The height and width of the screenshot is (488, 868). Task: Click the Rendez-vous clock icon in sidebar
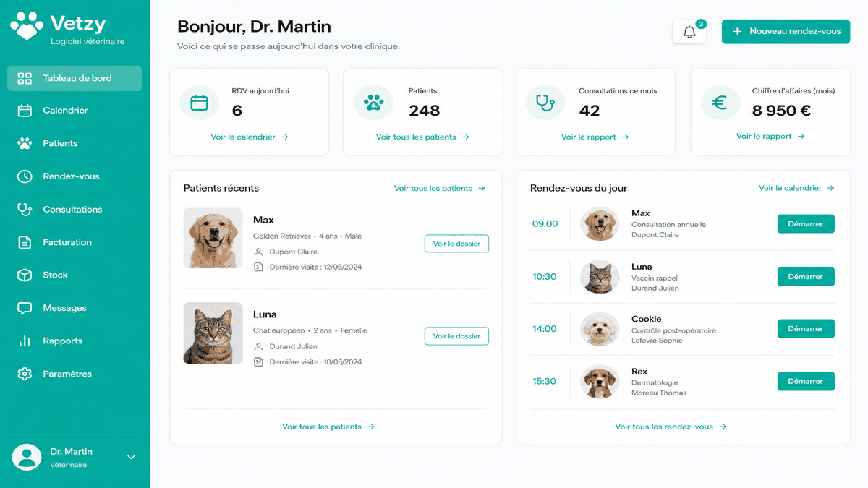[25, 176]
